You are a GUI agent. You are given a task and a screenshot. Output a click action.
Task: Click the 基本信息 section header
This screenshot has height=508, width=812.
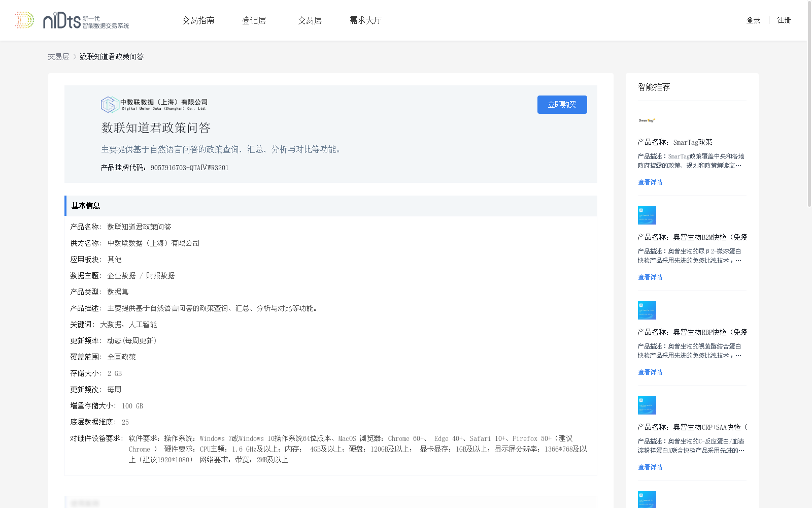(331, 206)
